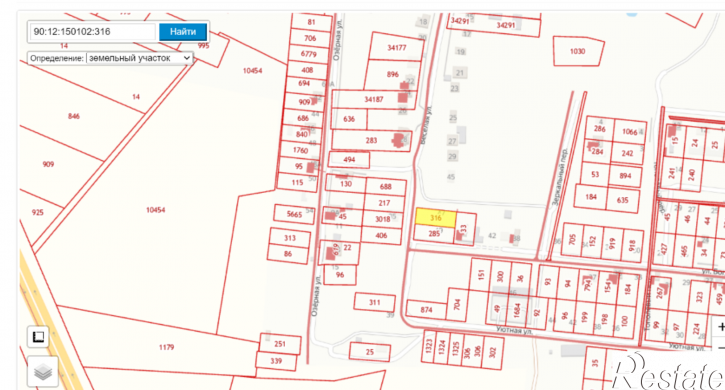Open the земельный участок dropdown
This screenshot has width=725, height=390.
[139, 58]
